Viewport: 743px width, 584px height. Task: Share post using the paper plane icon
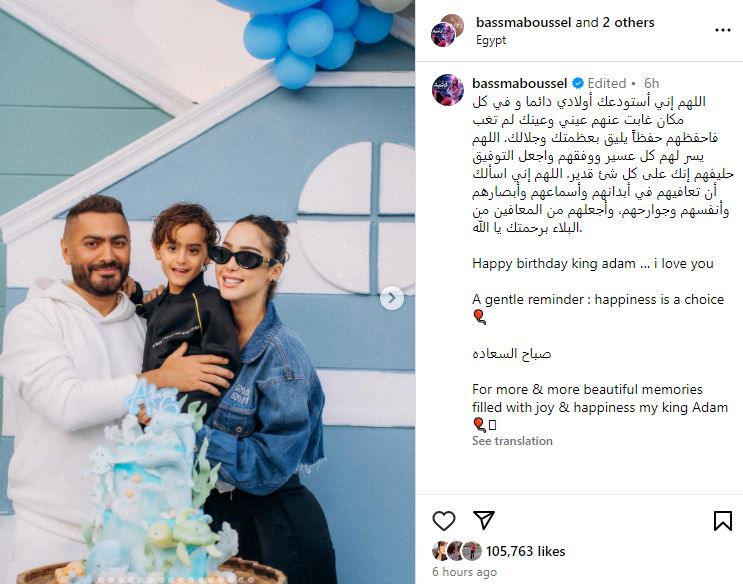click(x=484, y=520)
